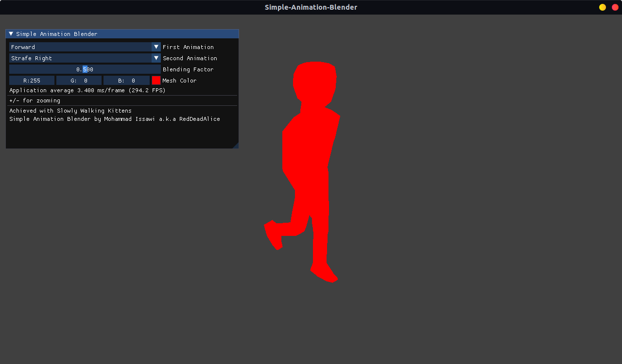
Task: Click the Simple Animation Blender panel title bar
Action: (122, 34)
